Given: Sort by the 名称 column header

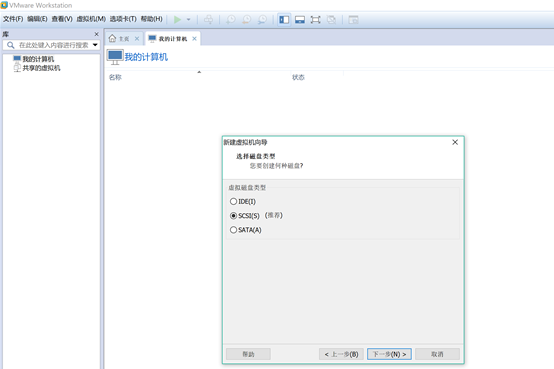Looking at the screenshot, I should coord(115,77).
